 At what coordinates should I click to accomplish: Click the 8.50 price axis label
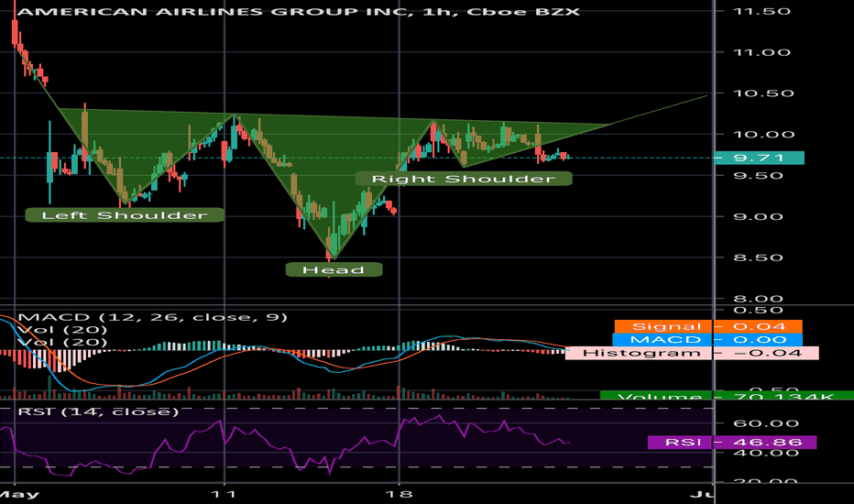pos(758,257)
